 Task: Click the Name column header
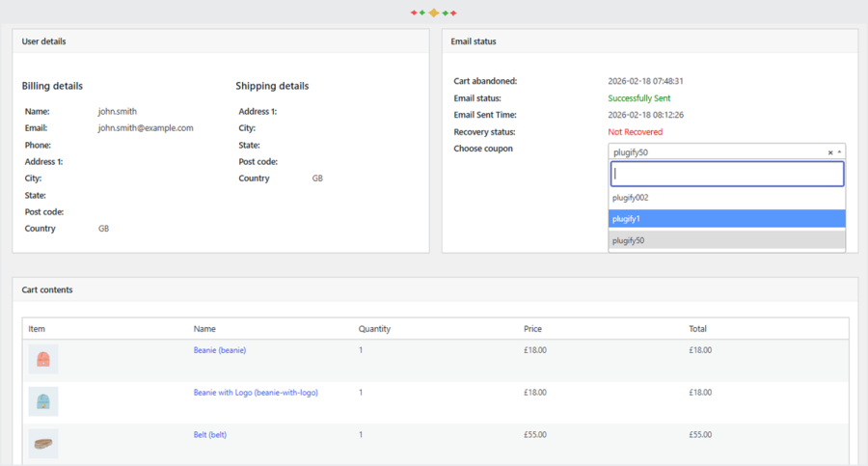(x=204, y=329)
